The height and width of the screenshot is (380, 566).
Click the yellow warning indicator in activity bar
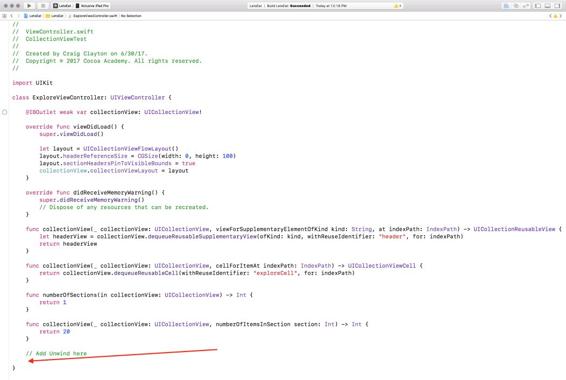point(398,6)
